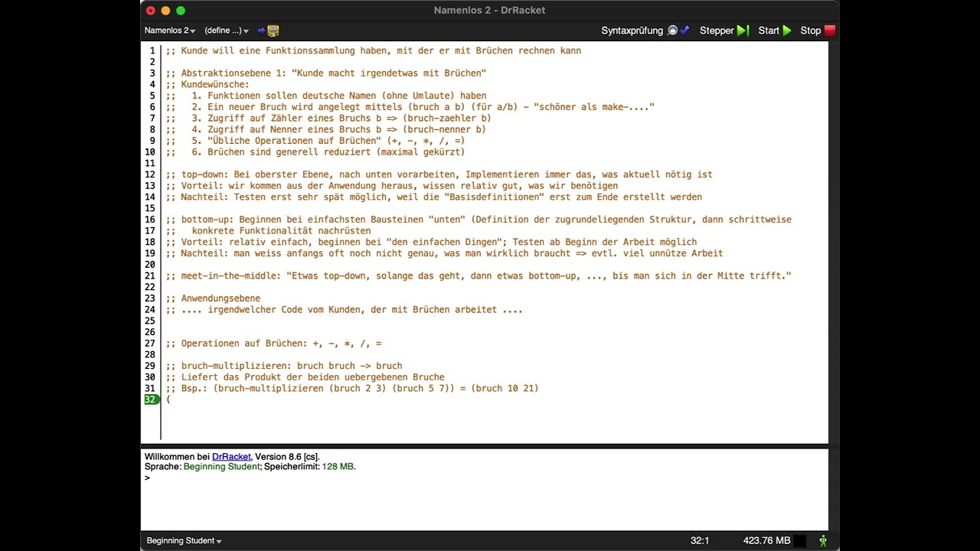980x551 pixels.
Task: Click line 24 'irgendwelcher Code vom Kunden'
Action: coord(345,310)
